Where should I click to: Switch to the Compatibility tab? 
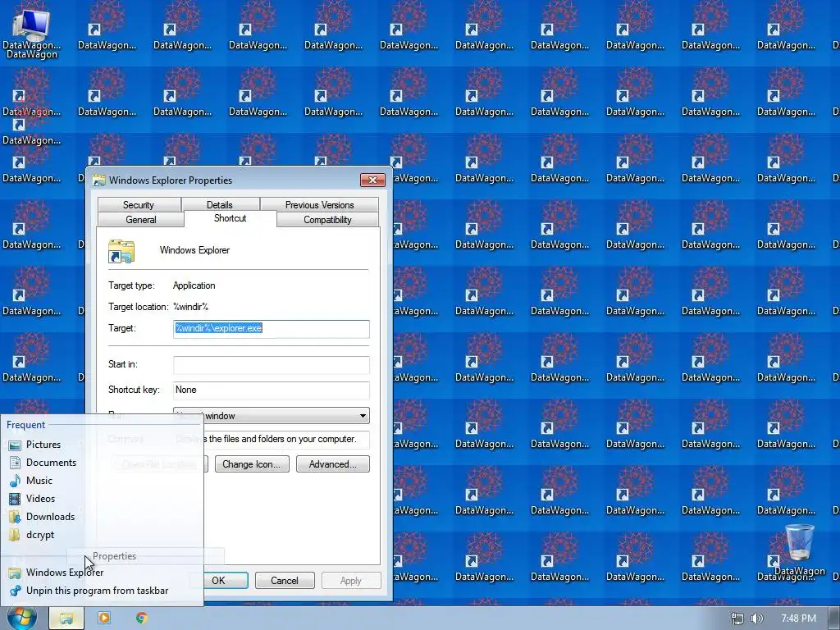(327, 220)
